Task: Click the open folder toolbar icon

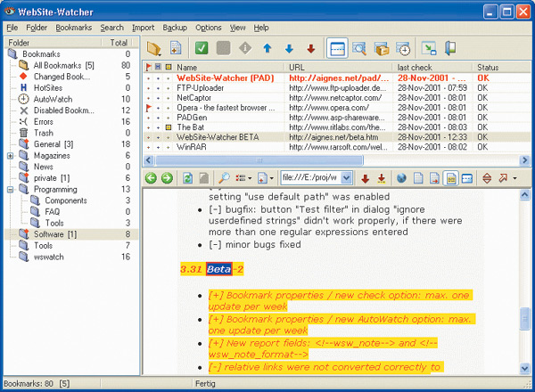Action: pos(154,48)
